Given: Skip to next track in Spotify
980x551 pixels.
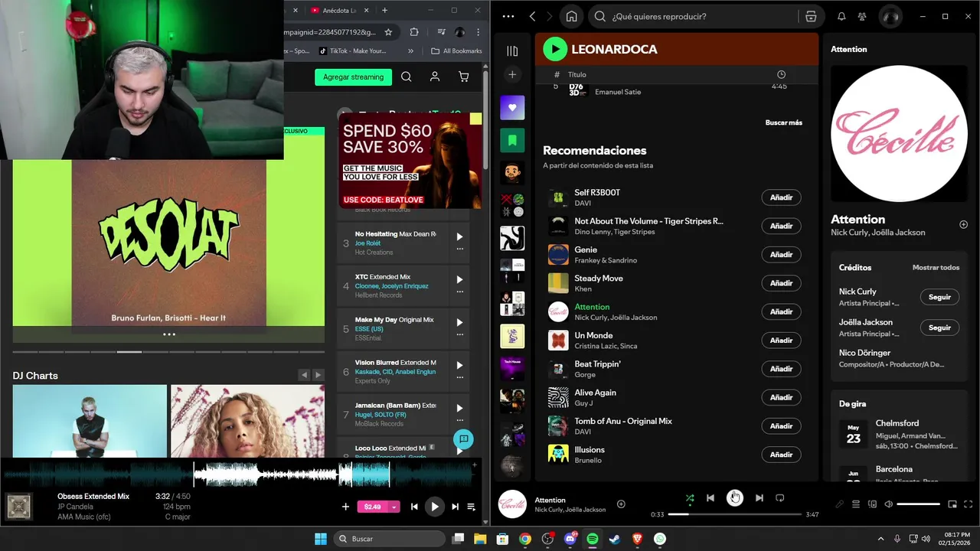Looking at the screenshot, I should [759, 498].
